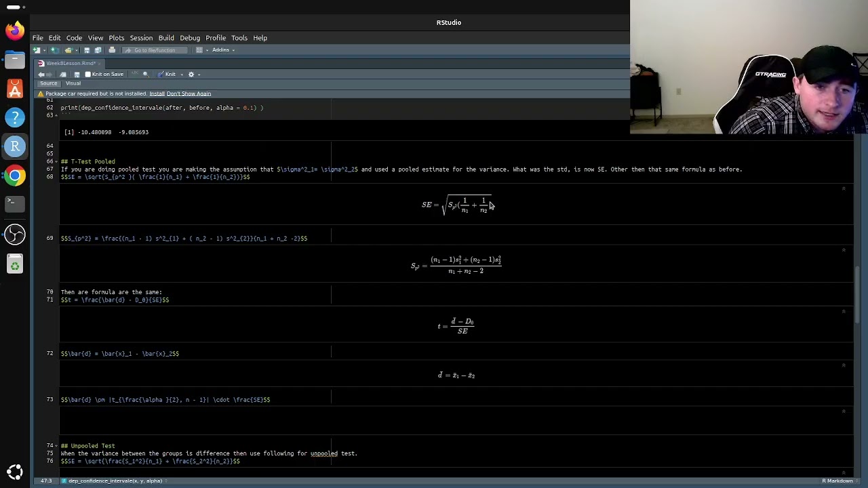Click the spell check icon

(135, 73)
